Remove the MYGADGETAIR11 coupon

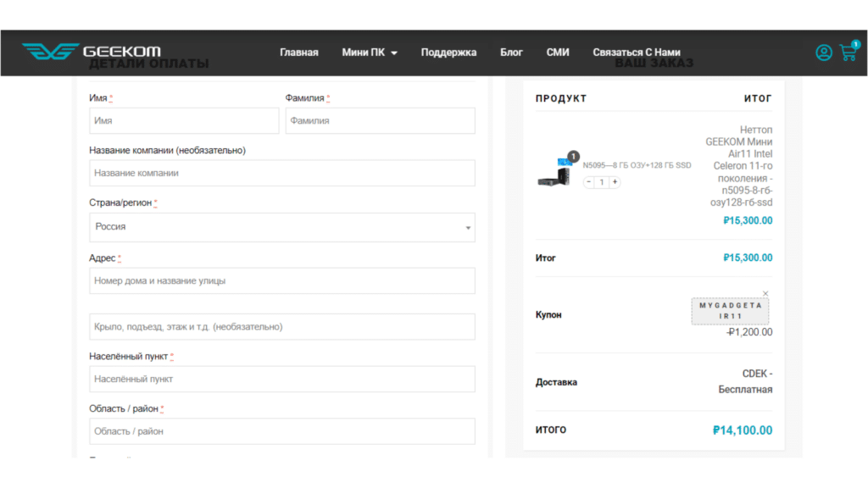tap(765, 293)
